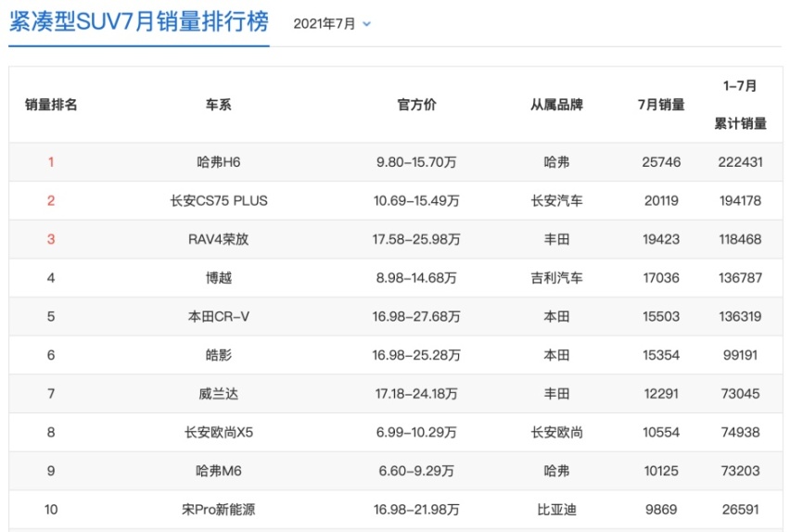Select July sales value 9869
Image resolution: width=790 pixels, height=532 pixels.
tap(661, 510)
